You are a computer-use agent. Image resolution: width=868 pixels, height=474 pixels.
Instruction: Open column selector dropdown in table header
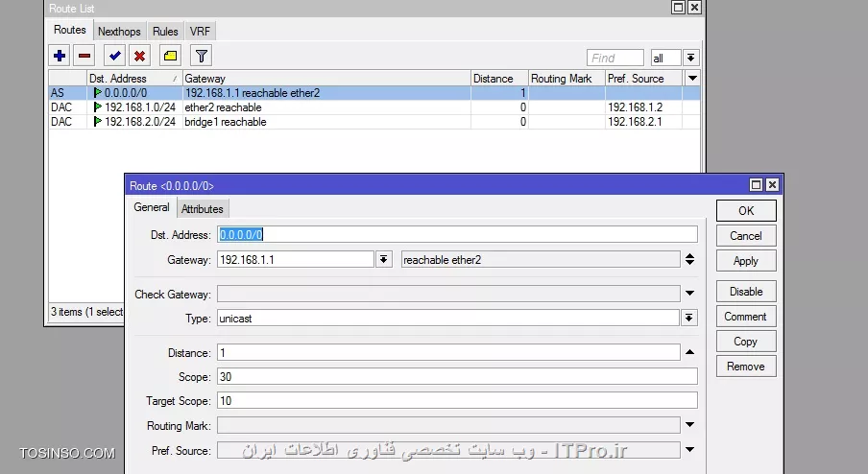[692, 79]
